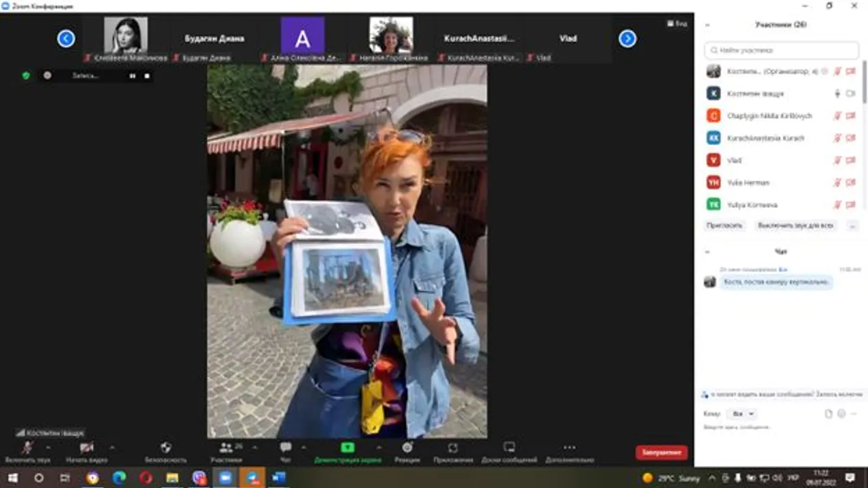
Task: Open the more menu next to mute-all
Action: [852, 226]
